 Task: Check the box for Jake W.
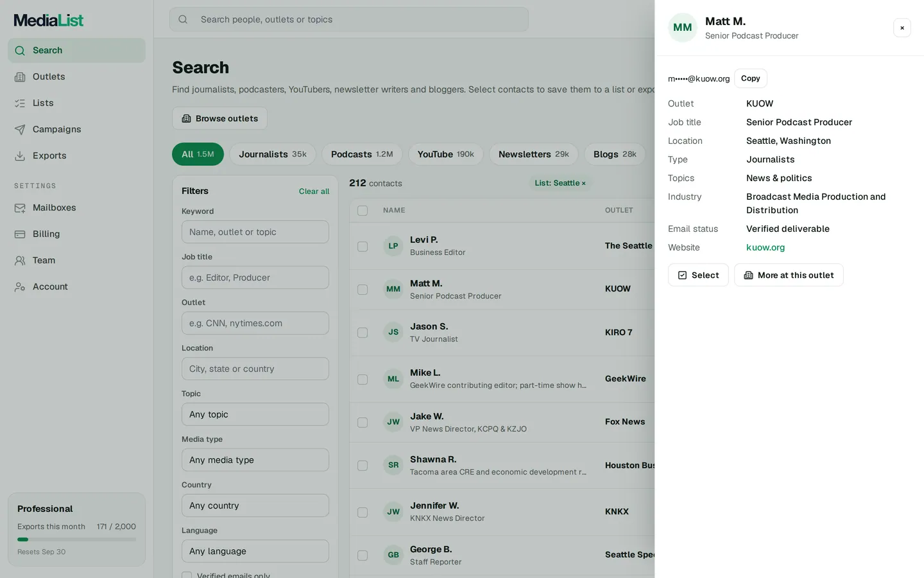tap(363, 423)
